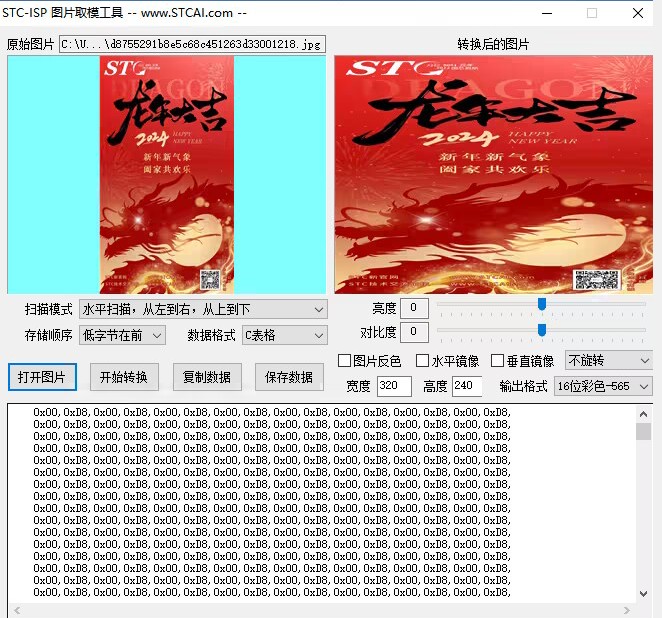Click the horizontal scroll left arrow
The width and height of the screenshot is (662, 618).
(17, 610)
